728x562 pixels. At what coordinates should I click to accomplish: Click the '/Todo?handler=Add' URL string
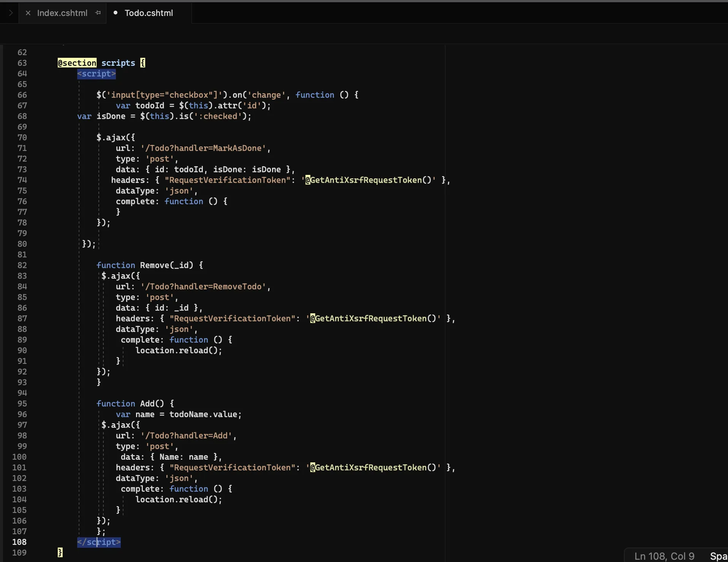pyautogui.click(x=188, y=436)
